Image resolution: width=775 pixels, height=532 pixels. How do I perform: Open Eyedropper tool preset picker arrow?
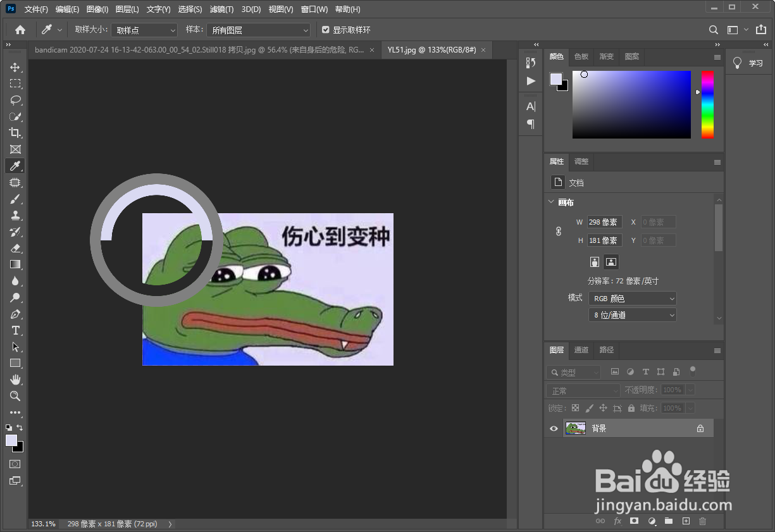pos(60,30)
